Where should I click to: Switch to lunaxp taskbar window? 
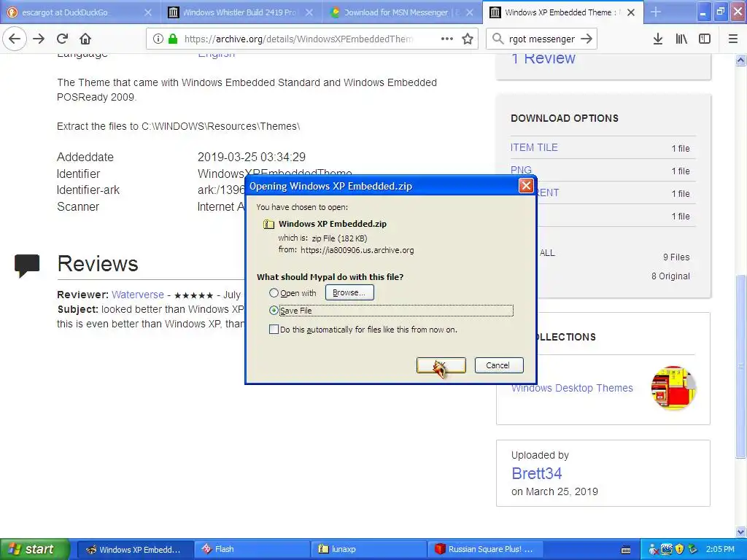369,550
